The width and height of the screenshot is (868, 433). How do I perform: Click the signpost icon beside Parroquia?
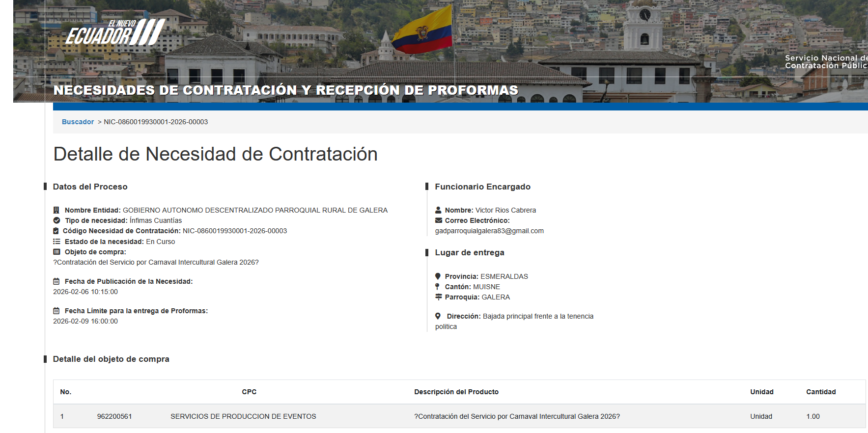pyautogui.click(x=439, y=297)
